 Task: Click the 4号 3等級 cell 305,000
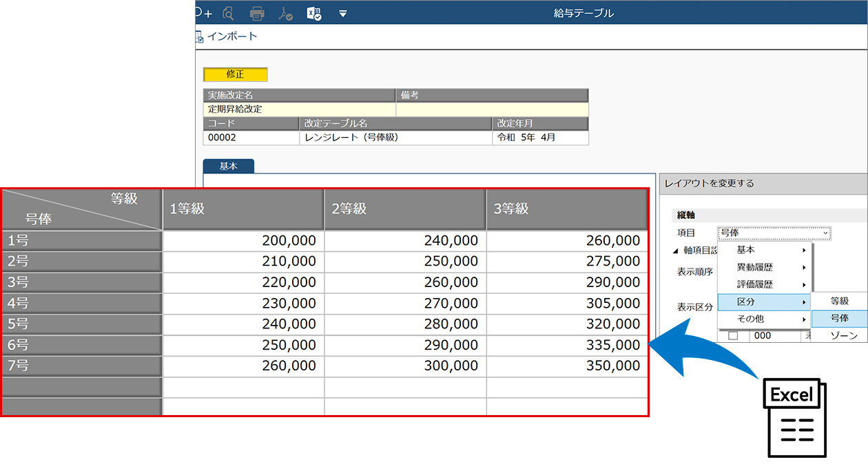coord(567,304)
